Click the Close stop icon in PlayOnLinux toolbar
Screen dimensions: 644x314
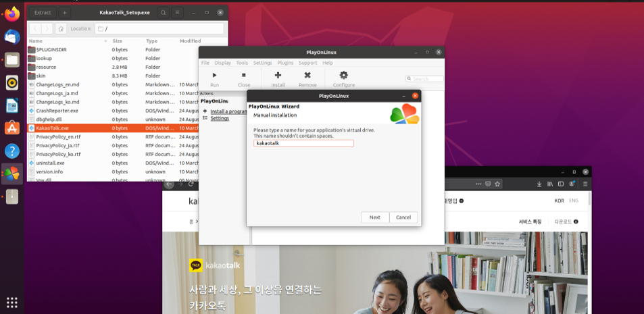244,76
